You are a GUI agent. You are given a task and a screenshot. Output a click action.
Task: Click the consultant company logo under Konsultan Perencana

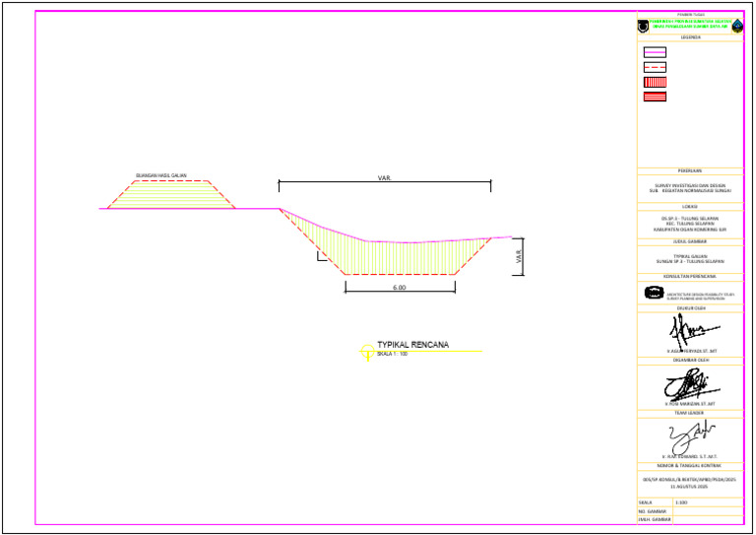coord(655,293)
